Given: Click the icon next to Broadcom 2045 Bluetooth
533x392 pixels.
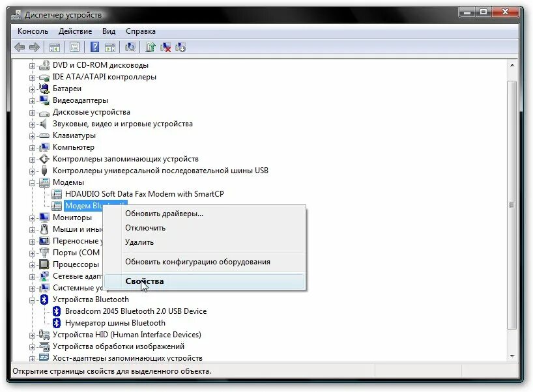Looking at the screenshot, I should [x=57, y=311].
